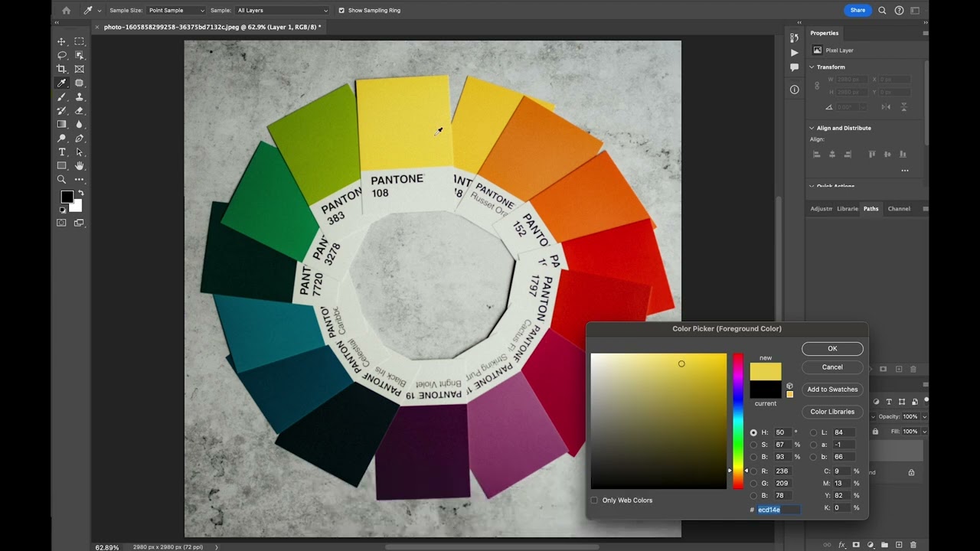Open the workspace switcher icon dropdown
Viewport: 980px width, 551px height.
pyautogui.click(x=916, y=10)
